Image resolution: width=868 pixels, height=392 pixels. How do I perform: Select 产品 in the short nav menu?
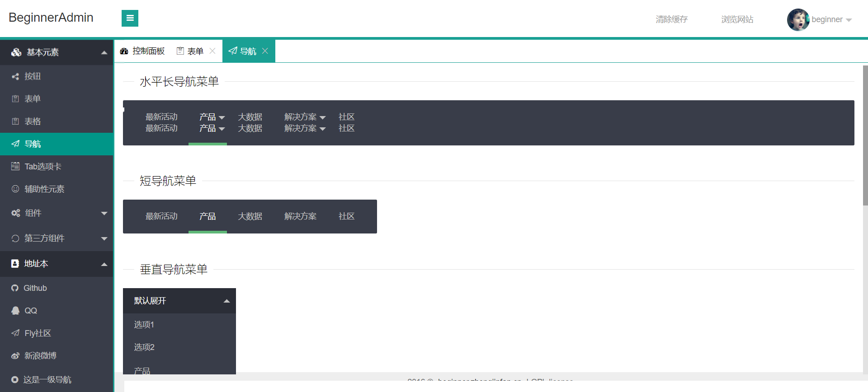208,216
